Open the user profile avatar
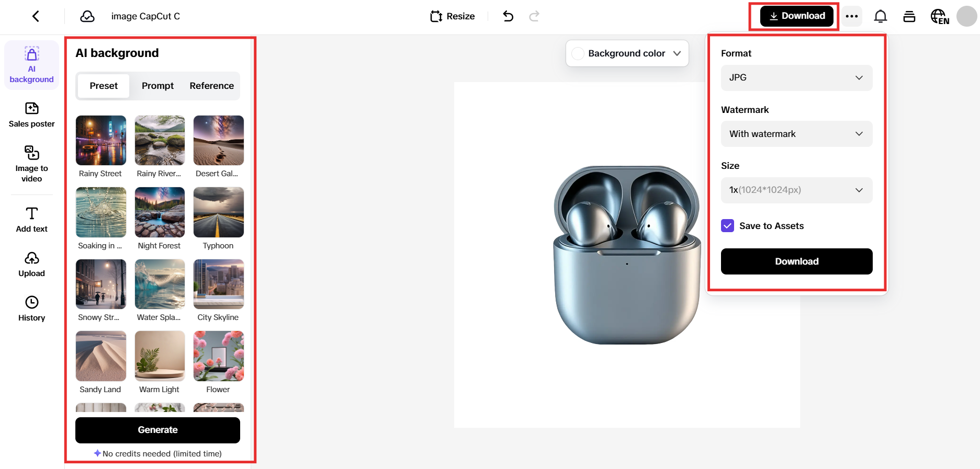This screenshot has width=980, height=469. click(966, 16)
